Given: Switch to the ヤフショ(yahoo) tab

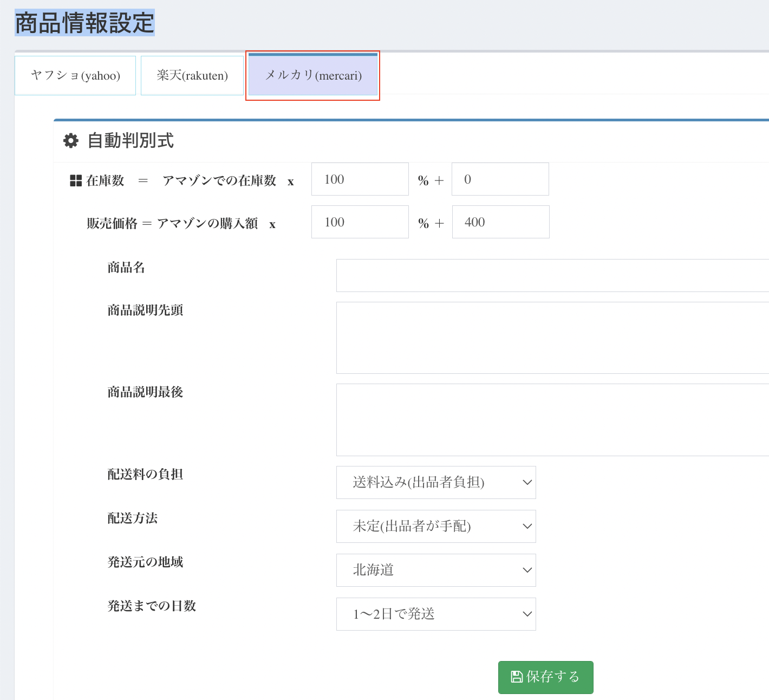Looking at the screenshot, I should pyautogui.click(x=75, y=75).
